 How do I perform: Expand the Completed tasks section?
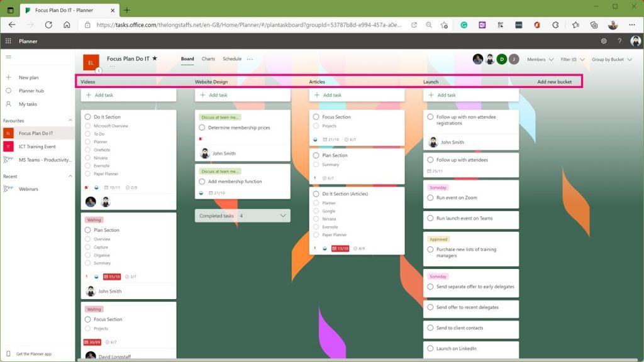[282, 216]
